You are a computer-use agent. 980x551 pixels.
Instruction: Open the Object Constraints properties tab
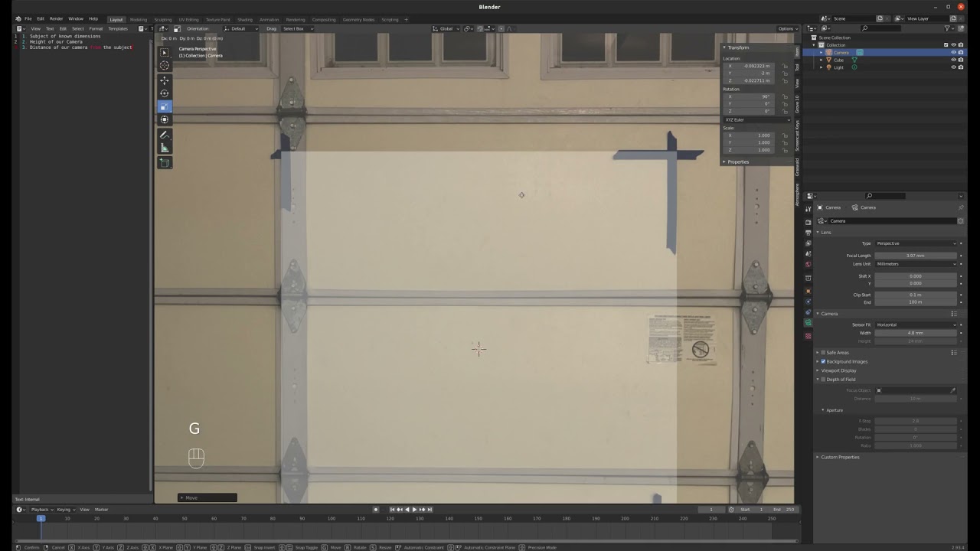tap(808, 312)
